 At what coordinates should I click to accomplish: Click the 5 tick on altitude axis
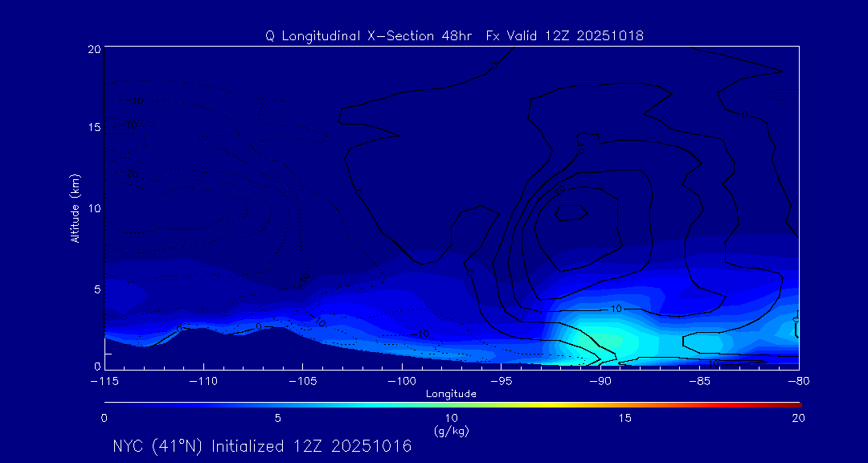coord(95,289)
